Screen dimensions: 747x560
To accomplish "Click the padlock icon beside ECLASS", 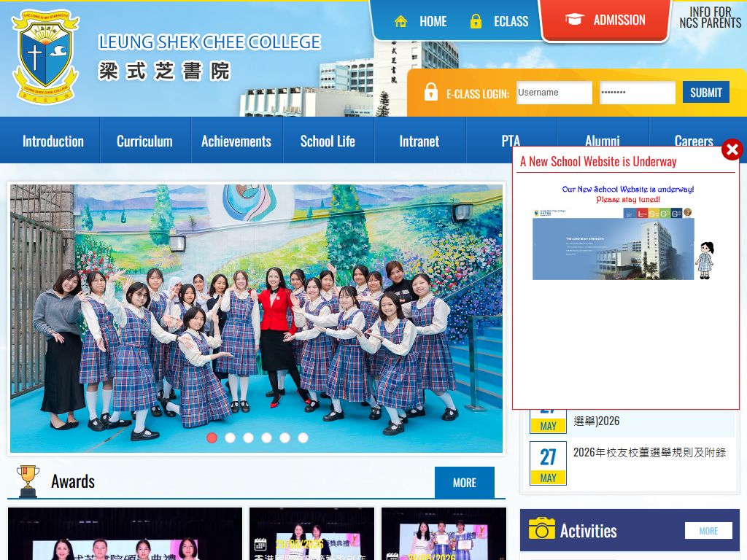I will pyautogui.click(x=476, y=21).
